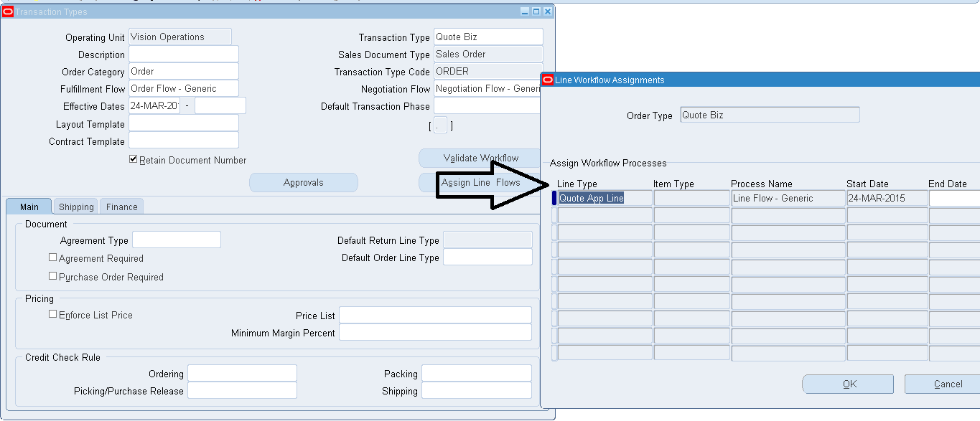Click the Default Order Line Type field

pyautogui.click(x=487, y=257)
